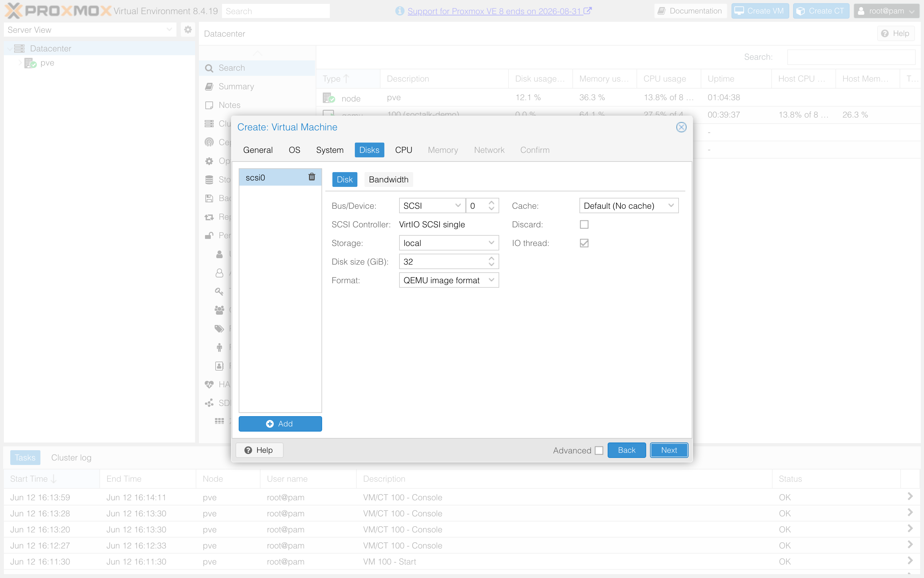Switch to the System wizard tab

[329, 150]
